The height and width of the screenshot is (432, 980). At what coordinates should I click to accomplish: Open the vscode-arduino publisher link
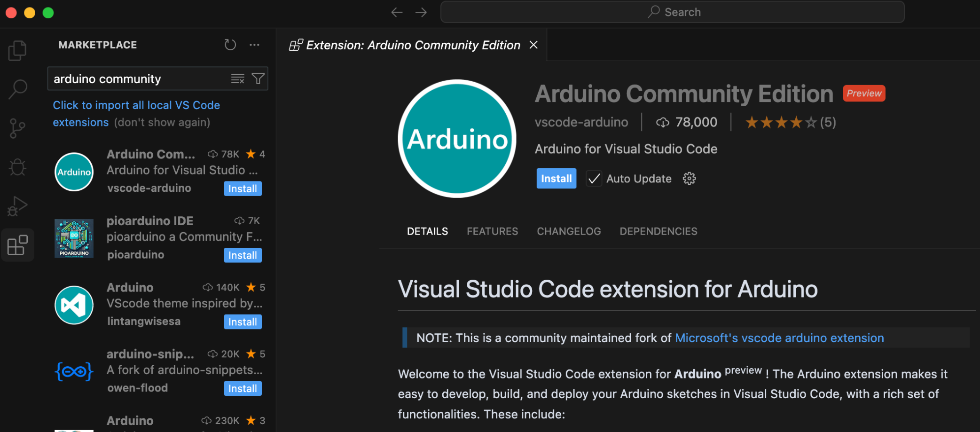(x=581, y=122)
